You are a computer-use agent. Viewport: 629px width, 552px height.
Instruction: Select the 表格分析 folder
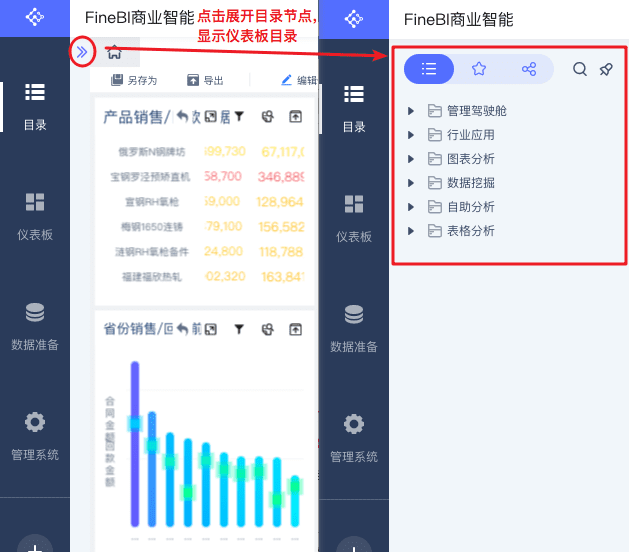pyautogui.click(x=461, y=231)
